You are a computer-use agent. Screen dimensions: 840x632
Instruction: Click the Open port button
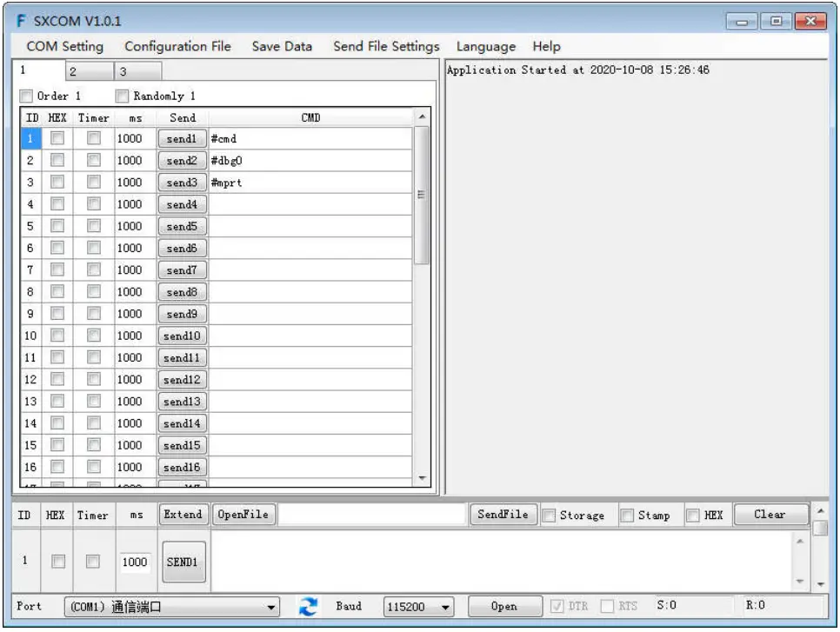pos(503,607)
